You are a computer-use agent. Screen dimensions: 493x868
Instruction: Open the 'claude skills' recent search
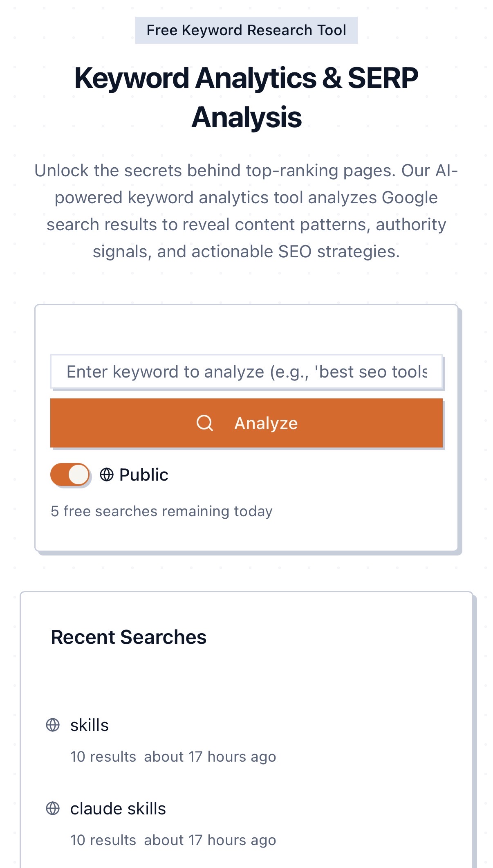point(118,809)
